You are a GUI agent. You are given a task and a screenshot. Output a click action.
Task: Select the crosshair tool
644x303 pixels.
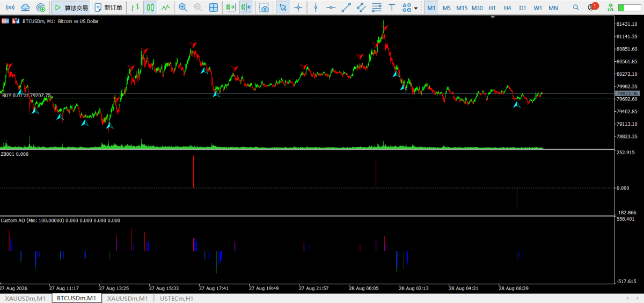coord(298,8)
